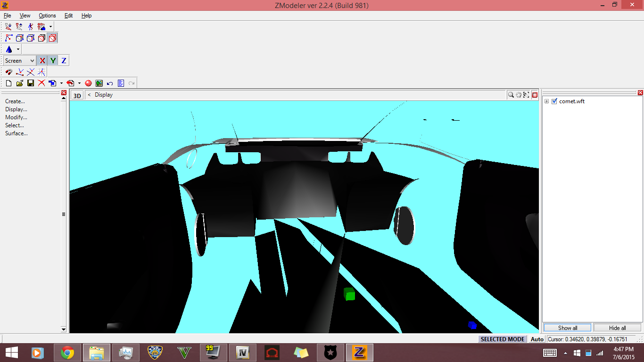Select the Vertices editing level icon
The height and width of the screenshot is (362, 644).
(x=8, y=38)
